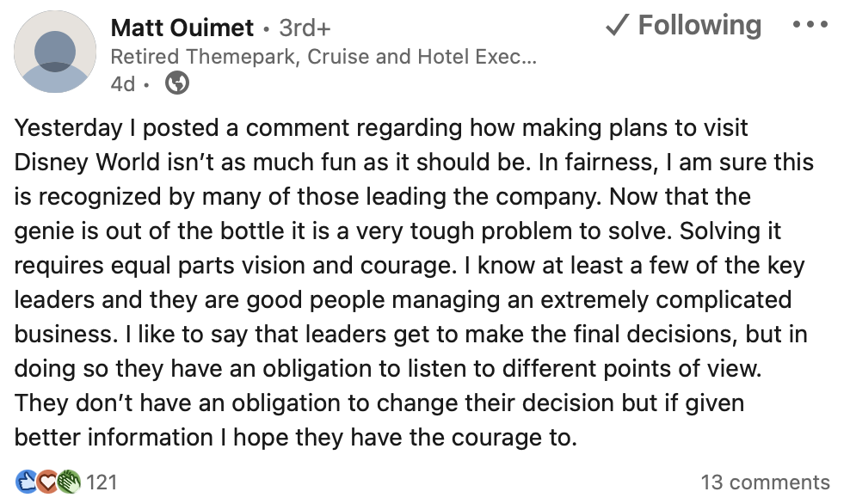Open Matt Ouimet's profile via name
This screenshot has width=850, height=504.
point(182,28)
